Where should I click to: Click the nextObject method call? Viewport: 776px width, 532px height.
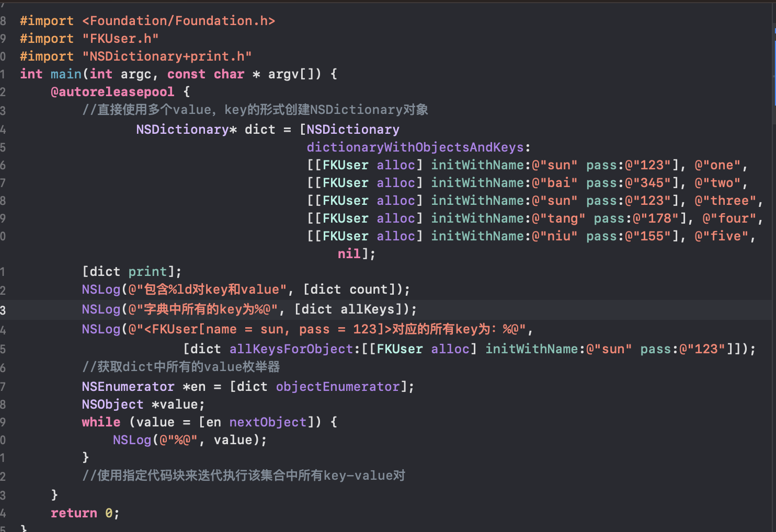click(268, 422)
